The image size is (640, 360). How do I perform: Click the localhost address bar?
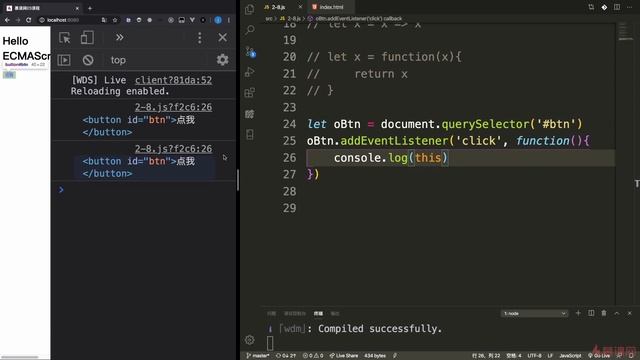point(67,20)
